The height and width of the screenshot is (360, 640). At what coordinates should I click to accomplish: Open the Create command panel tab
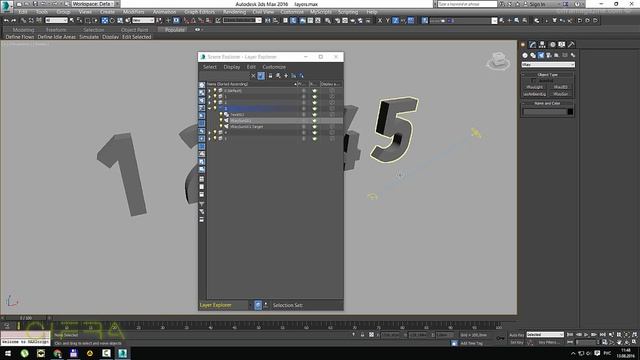click(x=523, y=44)
